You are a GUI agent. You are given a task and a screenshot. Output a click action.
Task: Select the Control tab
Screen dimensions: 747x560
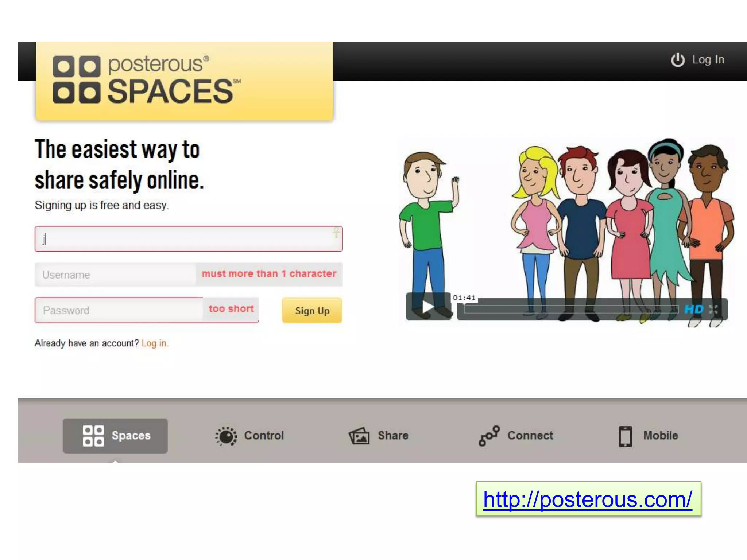click(264, 436)
